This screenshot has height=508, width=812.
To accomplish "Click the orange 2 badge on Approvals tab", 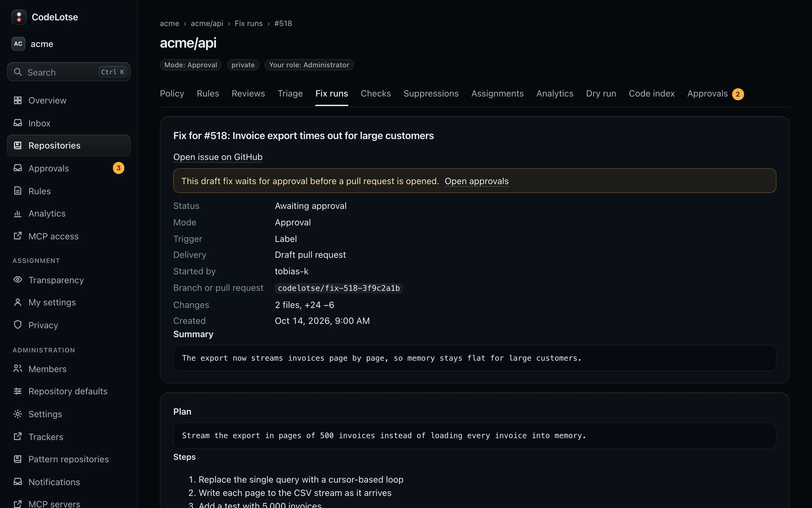I will pos(738,94).
